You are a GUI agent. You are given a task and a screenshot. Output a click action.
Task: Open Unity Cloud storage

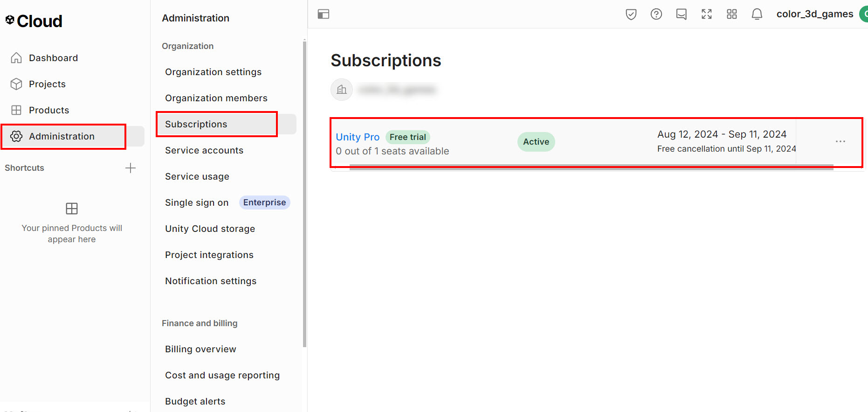click(x=210, y=229)
